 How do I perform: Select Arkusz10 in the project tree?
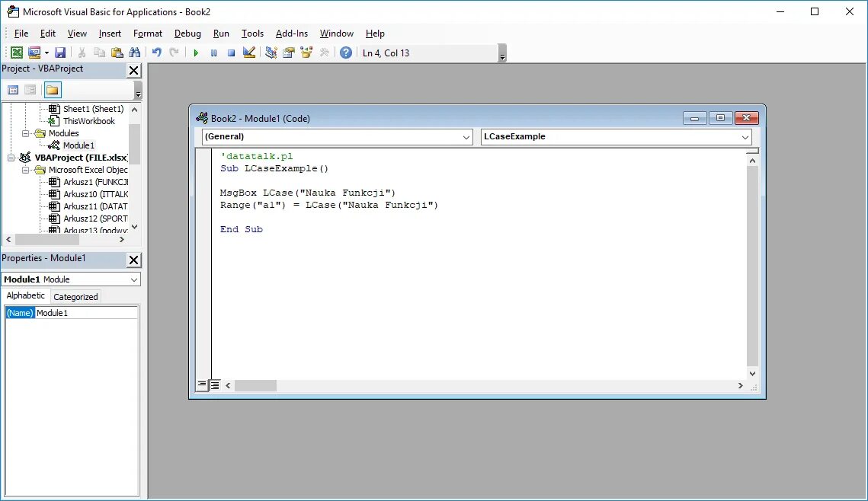tap(95, 194)
